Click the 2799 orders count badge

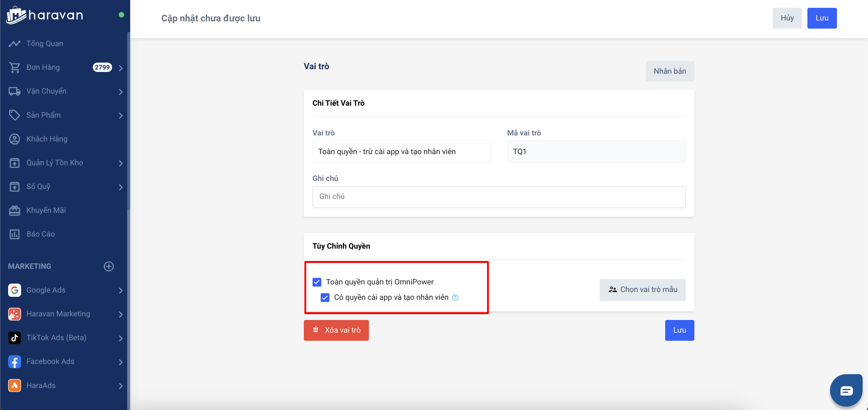pos(102,67)
